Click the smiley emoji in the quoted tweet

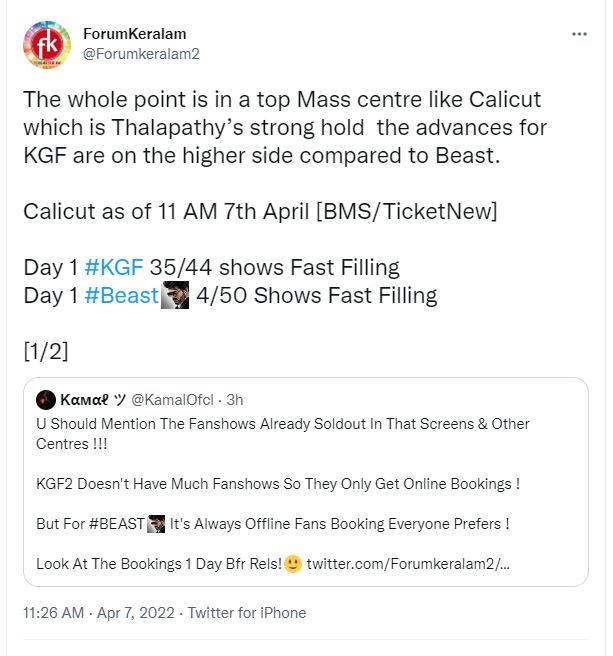click(x=292, y=563)
